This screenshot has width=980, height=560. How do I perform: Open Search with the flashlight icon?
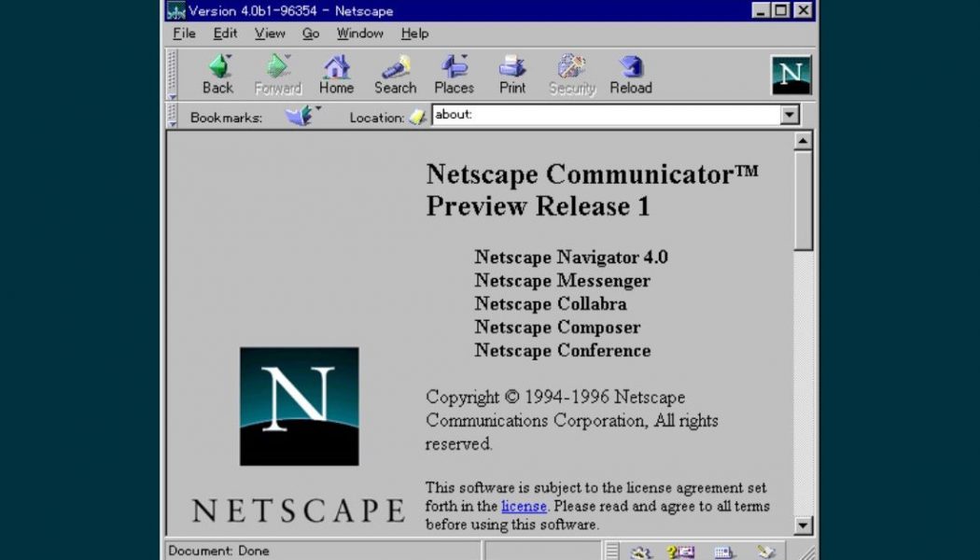[x=395, y=75]
